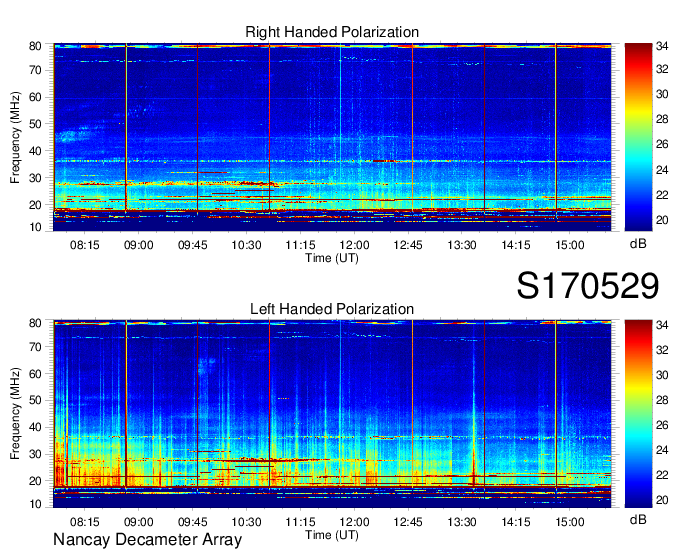Screen dimensions: 680x552
Task: Click the lower plot's 'Time (UT)' axis label
Action: 332,535
